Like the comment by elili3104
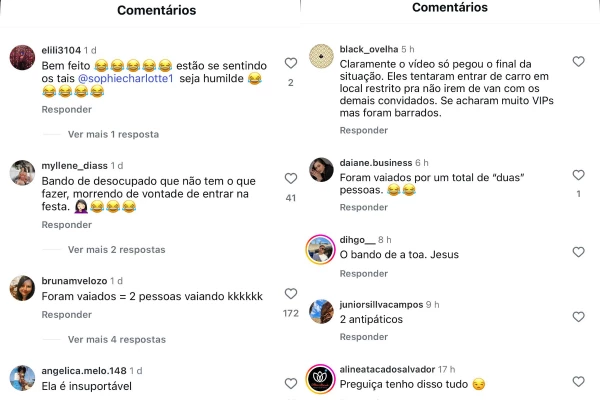600x400 pixels. 291,63
